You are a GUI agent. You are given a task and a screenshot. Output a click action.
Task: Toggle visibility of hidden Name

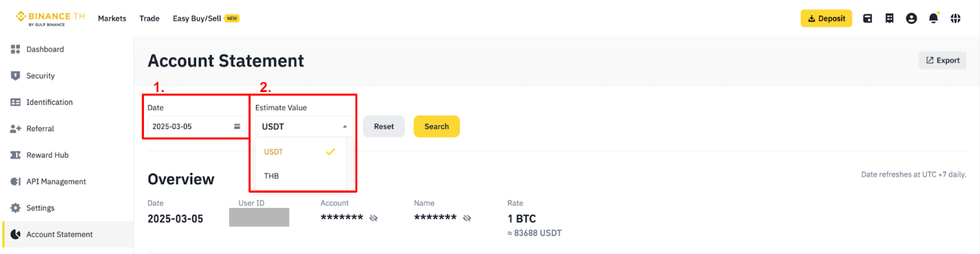pyautogui.click(x=467, y=218)
